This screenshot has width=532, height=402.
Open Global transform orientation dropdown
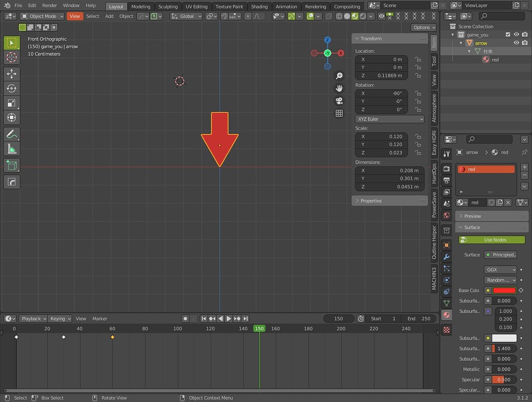point(186,16)
